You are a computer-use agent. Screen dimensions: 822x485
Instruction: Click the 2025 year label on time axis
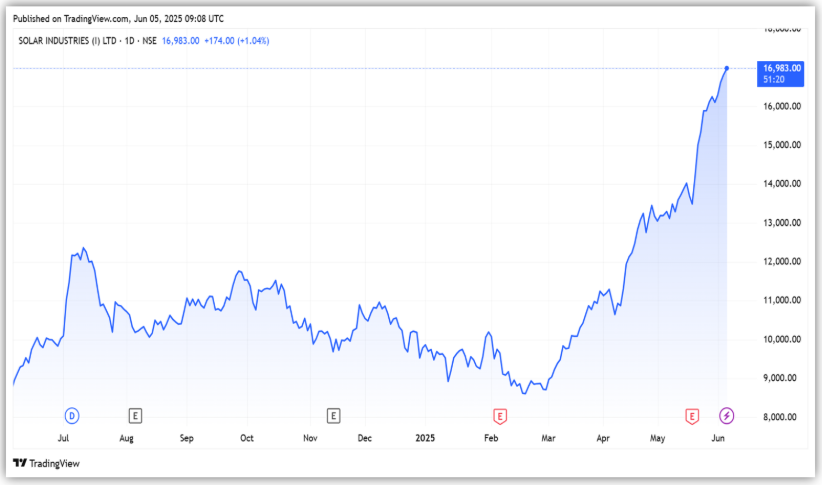click(426, 438)
